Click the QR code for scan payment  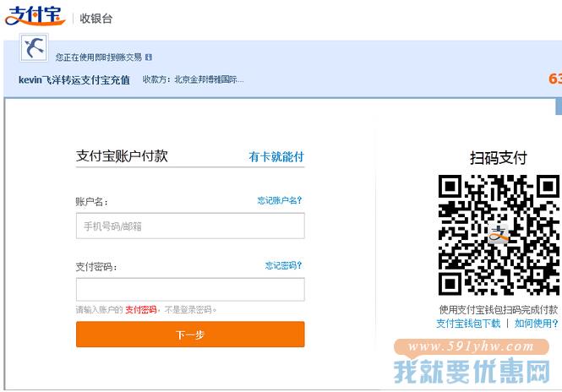499,235
